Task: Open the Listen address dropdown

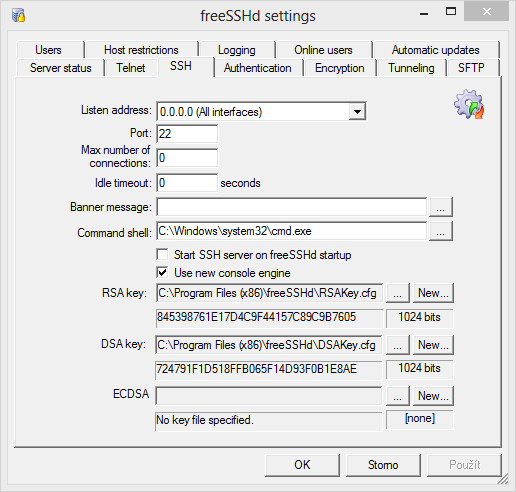Action: (x=357, y=111)
